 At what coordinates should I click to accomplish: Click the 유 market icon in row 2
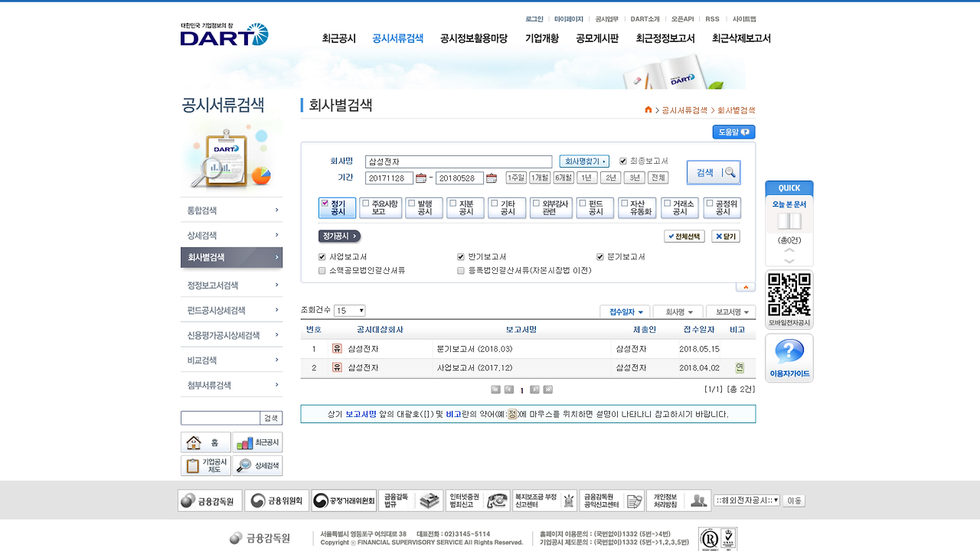point(337,367)
